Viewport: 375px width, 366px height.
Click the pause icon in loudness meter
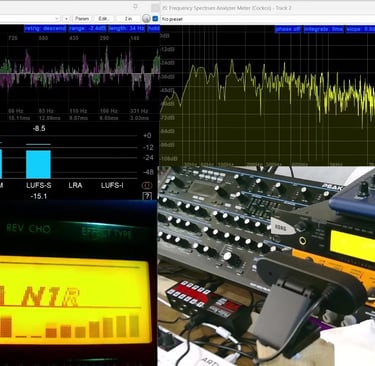click(x=147, y=185)
